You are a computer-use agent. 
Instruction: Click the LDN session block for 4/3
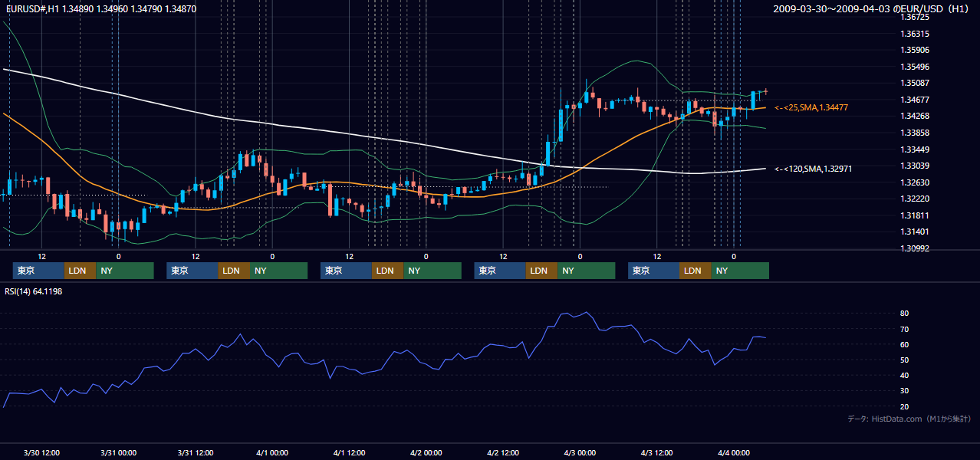(696, 271)
